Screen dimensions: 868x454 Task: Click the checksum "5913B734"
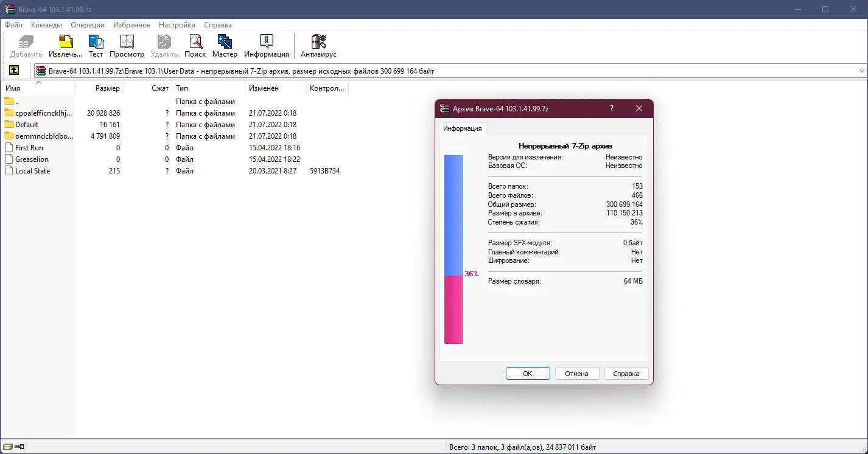[x=325, y=171]
